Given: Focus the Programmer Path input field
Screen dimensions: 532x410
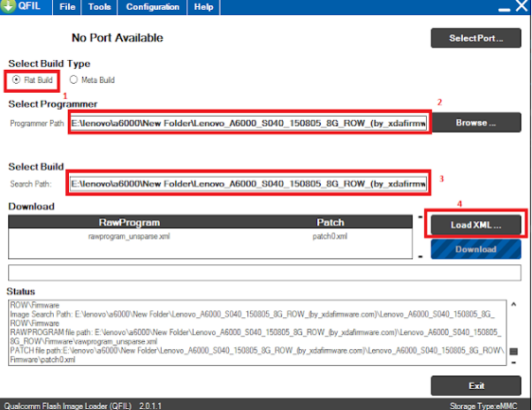Looking at the screenshot, I should pyautogui.click(x=248, y=123).
